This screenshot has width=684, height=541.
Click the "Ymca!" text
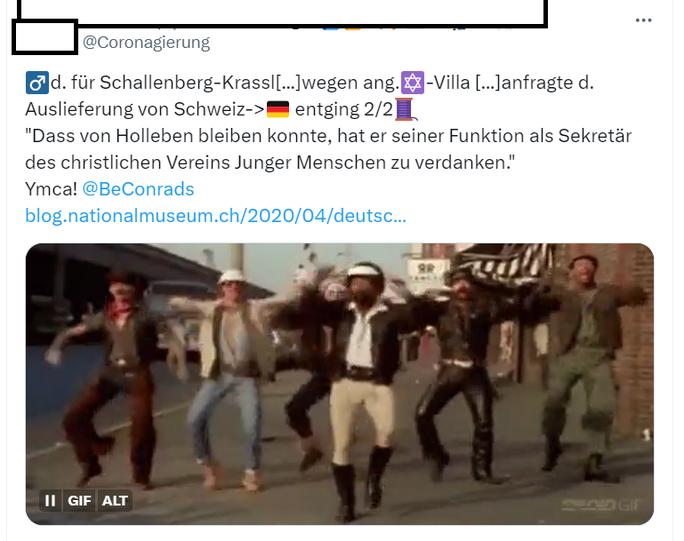(x=51, y=189)
